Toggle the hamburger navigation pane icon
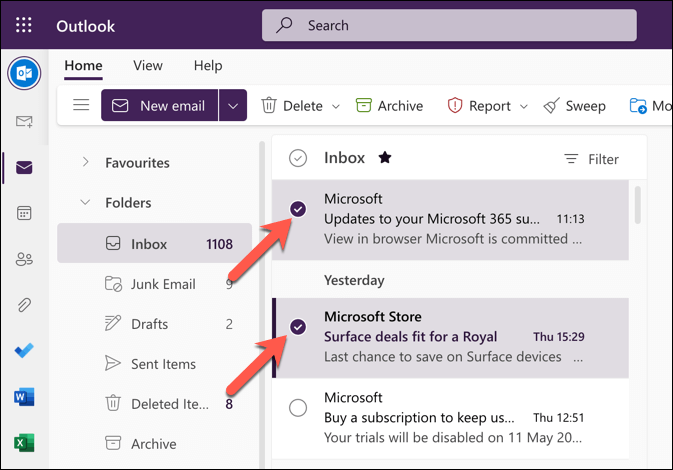Image resolution: width=673 pixels, height=470 pixels. coord(81,105)
